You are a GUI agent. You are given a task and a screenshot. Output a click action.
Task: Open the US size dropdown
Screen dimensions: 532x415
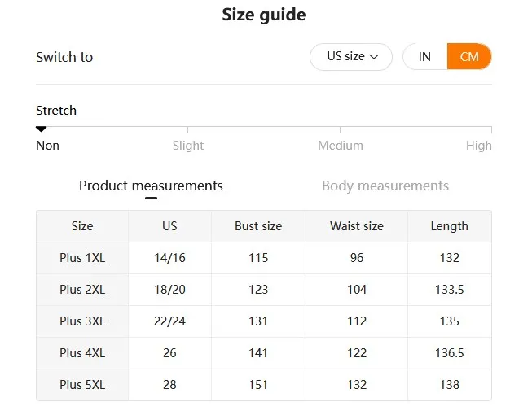(351, 57)
